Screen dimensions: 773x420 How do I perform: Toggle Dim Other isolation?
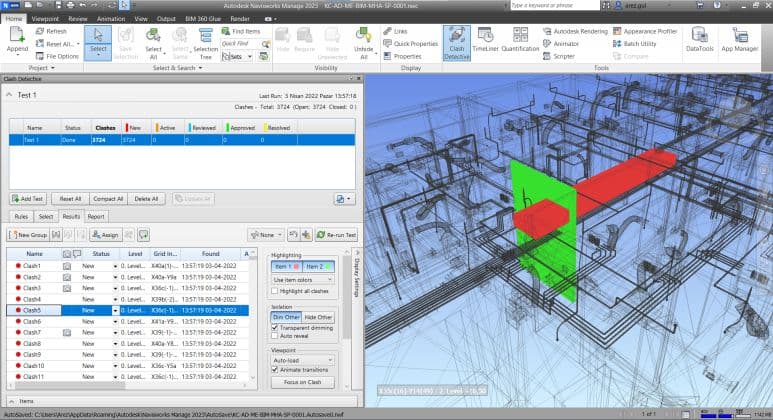pos(286,317)
